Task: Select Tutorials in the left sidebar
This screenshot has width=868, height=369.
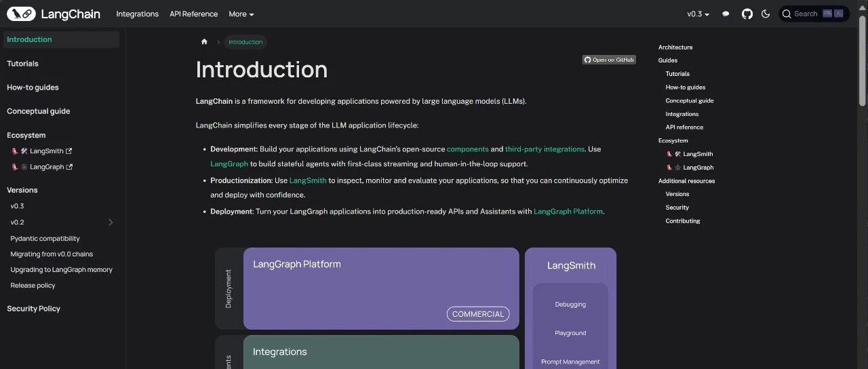Action: coord(22,64)
